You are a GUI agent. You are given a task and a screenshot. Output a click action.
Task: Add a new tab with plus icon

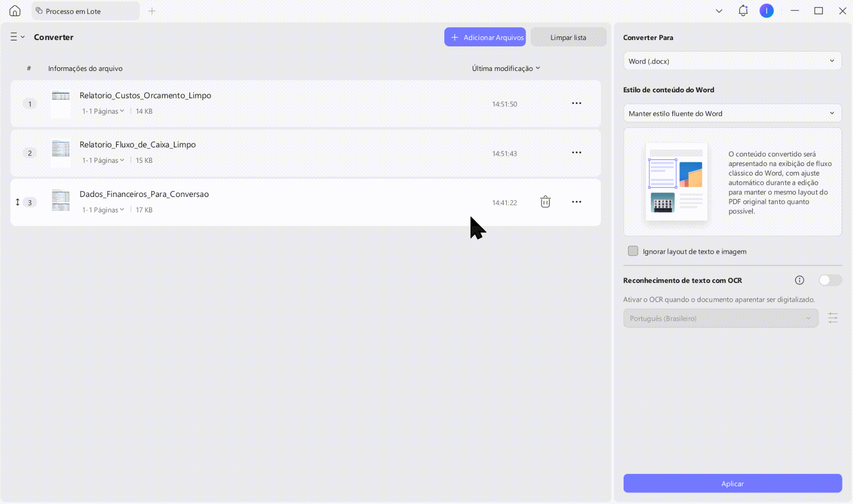click(x=152, y=11)
